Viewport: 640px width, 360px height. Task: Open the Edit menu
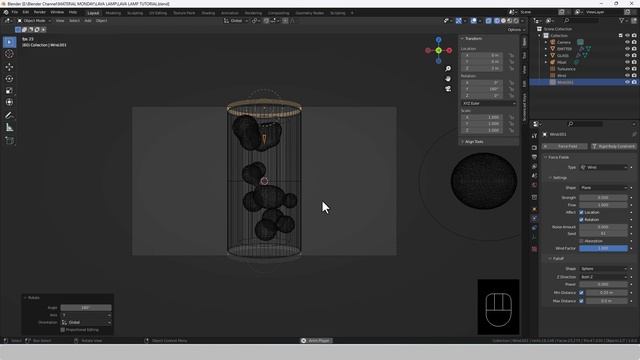(26, 12)
